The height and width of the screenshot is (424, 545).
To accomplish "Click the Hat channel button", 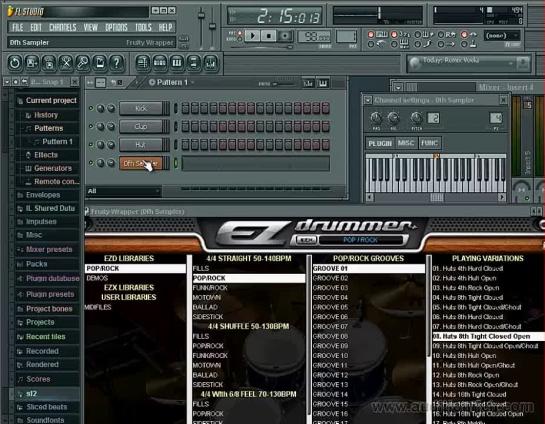I will coord(141,145).
